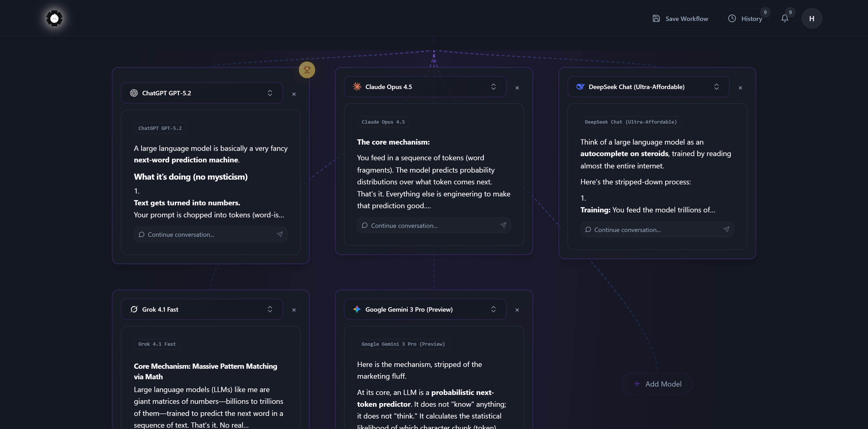Screen dimensions: 868x429
Task: Remove the Grok 4.1 Fast model card
Action: click(x=294, y=310)
